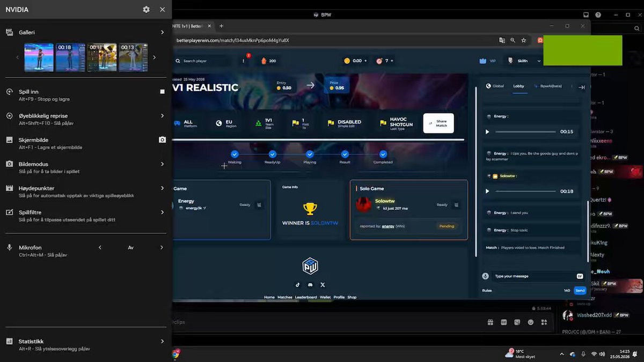Image resolution: width=644 pixels, height=362 pixels.
Task: Send the chat message
Action: pos(580,290)
